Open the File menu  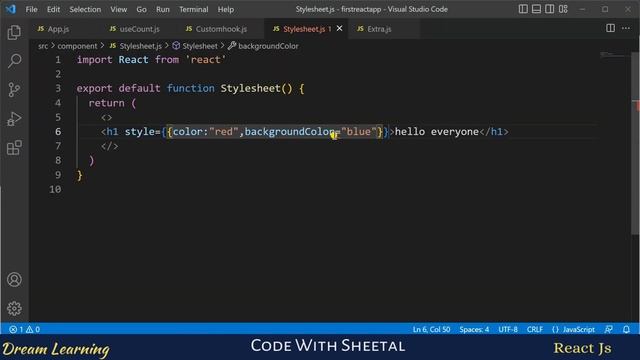point(31,9)
